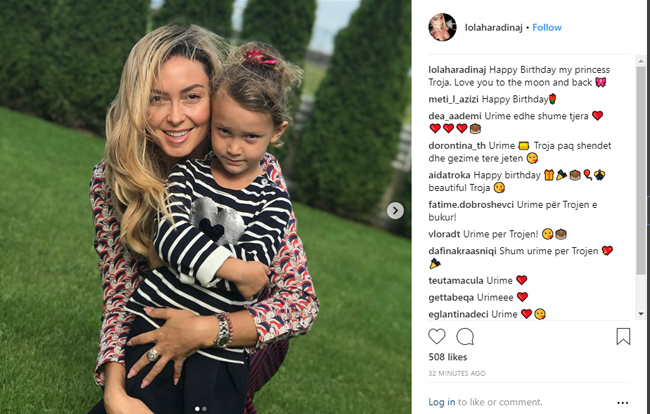View the 508 likes list
This screenshot has width=650, height=414.
[448, 357]
